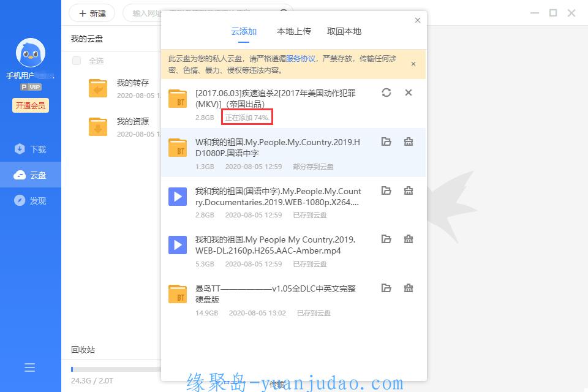Open folder icon for v1.05 DLC item
Viewport: 588px width, 392px height.
(386, 288)
